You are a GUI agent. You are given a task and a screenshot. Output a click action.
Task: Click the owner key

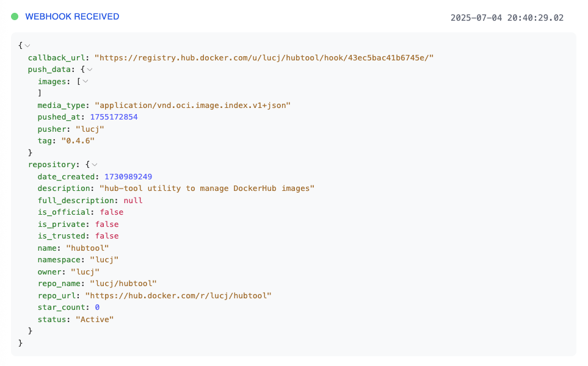[x=49, y=272]
